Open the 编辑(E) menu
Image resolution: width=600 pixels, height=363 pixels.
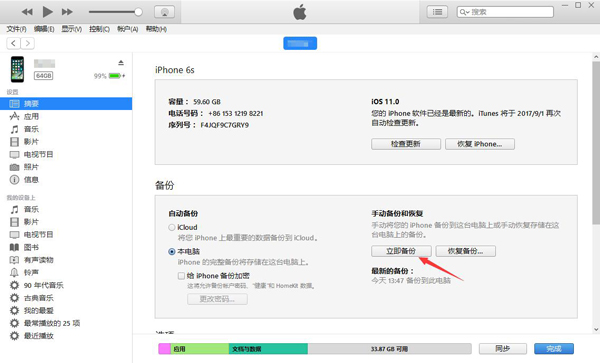44,29
